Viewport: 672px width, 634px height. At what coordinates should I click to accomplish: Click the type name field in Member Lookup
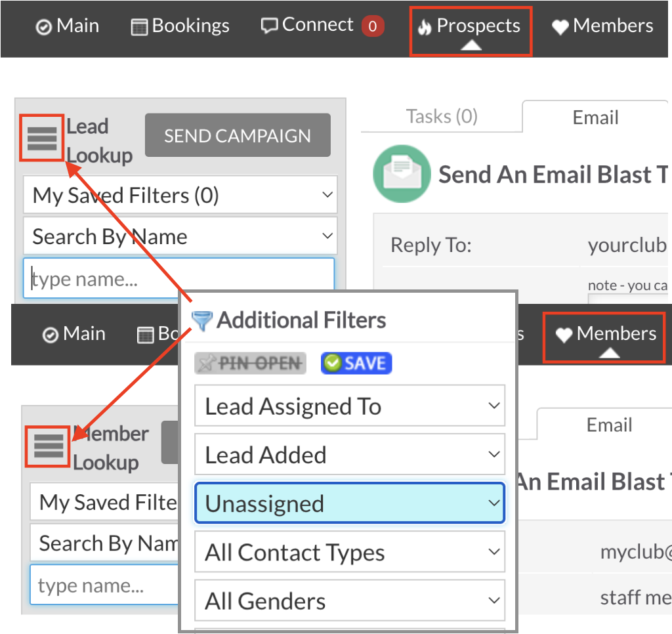click(104, 585)
